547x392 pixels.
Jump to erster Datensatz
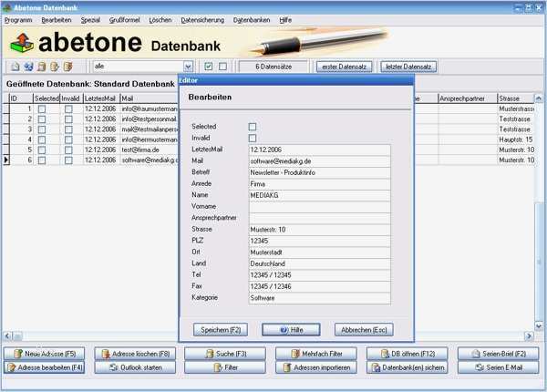coord(344,67)
